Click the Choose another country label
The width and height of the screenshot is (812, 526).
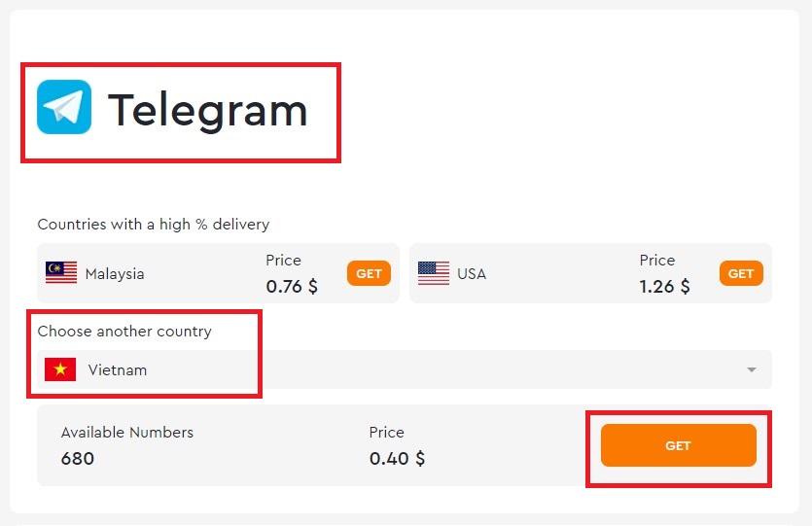124,332
